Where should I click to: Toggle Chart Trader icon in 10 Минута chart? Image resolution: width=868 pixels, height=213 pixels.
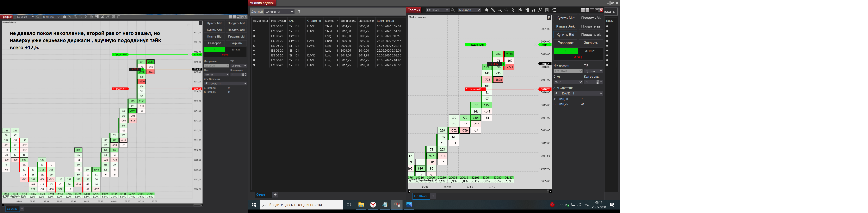coord(97,17)
